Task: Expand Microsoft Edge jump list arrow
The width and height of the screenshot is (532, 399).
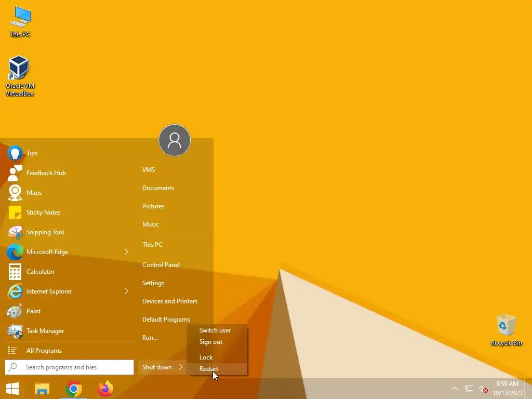Action: pyautogui.click(x=126, y=252)
